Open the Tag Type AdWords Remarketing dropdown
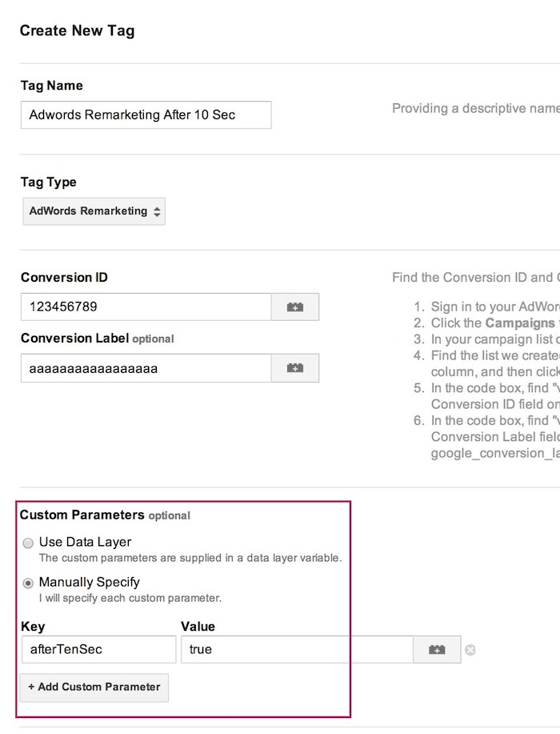 [x=94, y=211]
